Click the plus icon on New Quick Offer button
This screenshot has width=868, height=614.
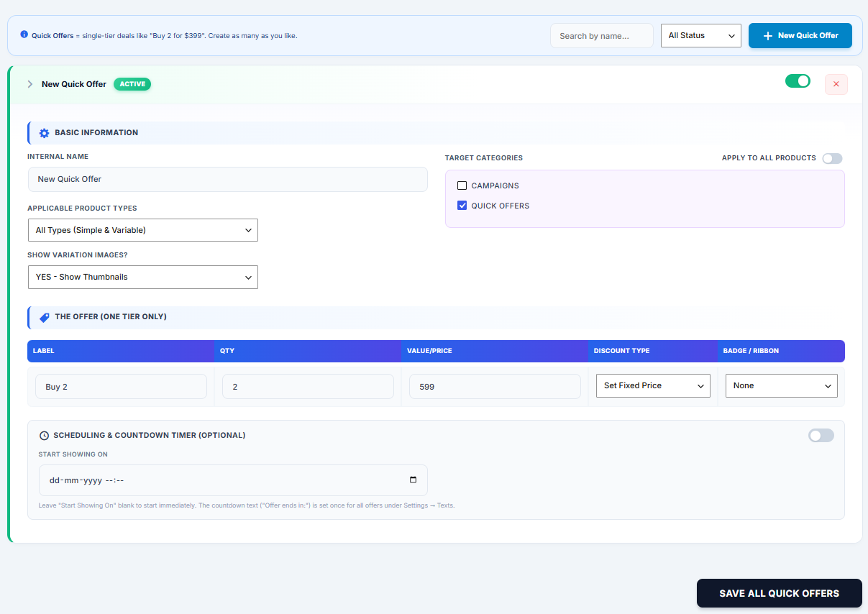pyautogui.click(x=767, y=36)
